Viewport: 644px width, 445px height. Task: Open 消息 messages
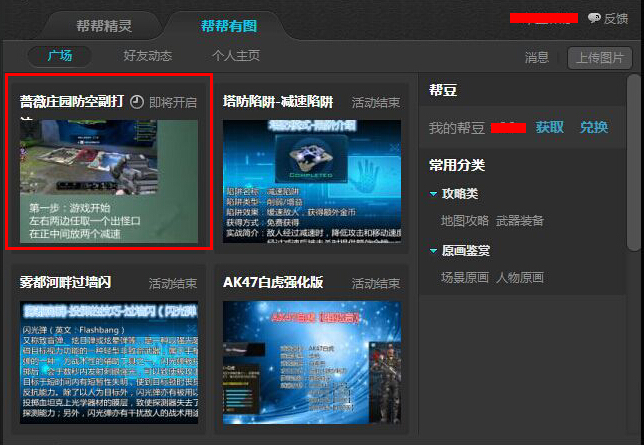[536, 58]
